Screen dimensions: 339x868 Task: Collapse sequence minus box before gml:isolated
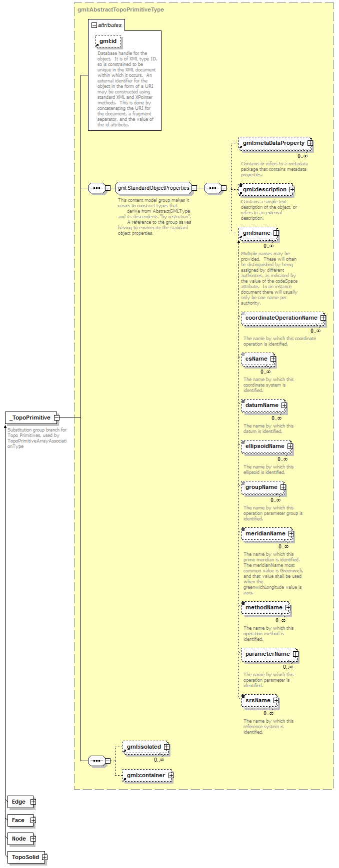[x=107, y=761]
